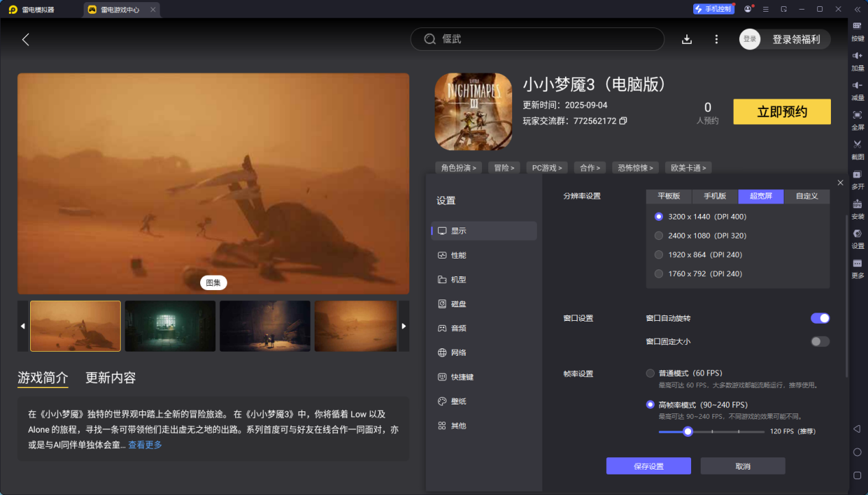Select 1760 x 792 (DPI 240) resolution

tap(659, 274)
